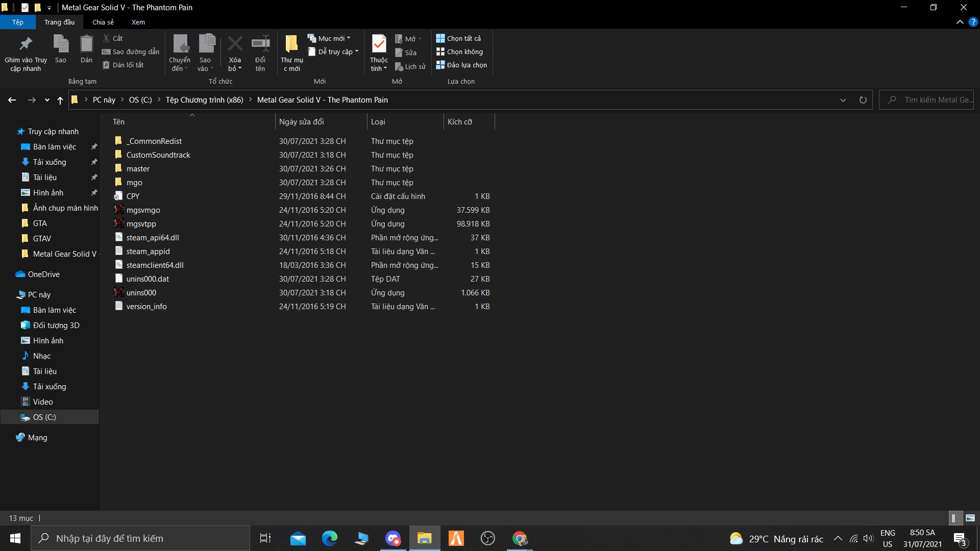Click the refresh icon beside the address bar
980x551 pixels.
click(x=863, y=100)
